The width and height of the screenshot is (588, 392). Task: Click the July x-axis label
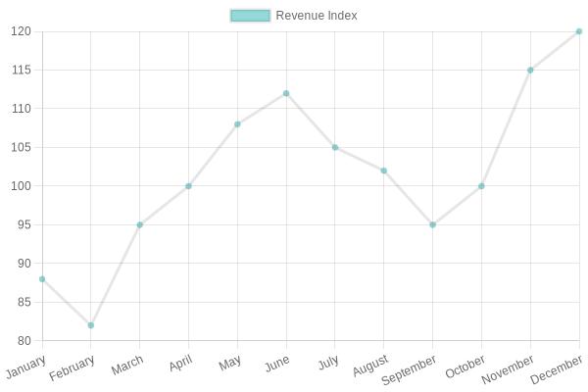click(328, 363)
